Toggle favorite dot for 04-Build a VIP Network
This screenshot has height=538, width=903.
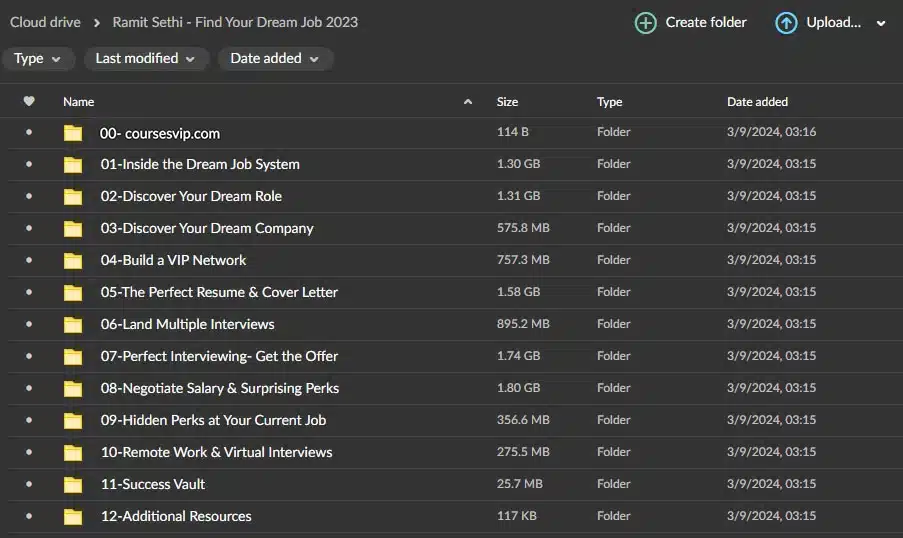[x=29, y=260]
